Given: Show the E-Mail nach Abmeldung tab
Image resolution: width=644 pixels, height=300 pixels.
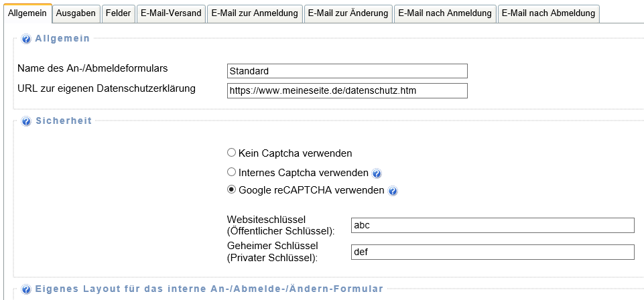Looking at the screenshot, I should coord(548,13).
